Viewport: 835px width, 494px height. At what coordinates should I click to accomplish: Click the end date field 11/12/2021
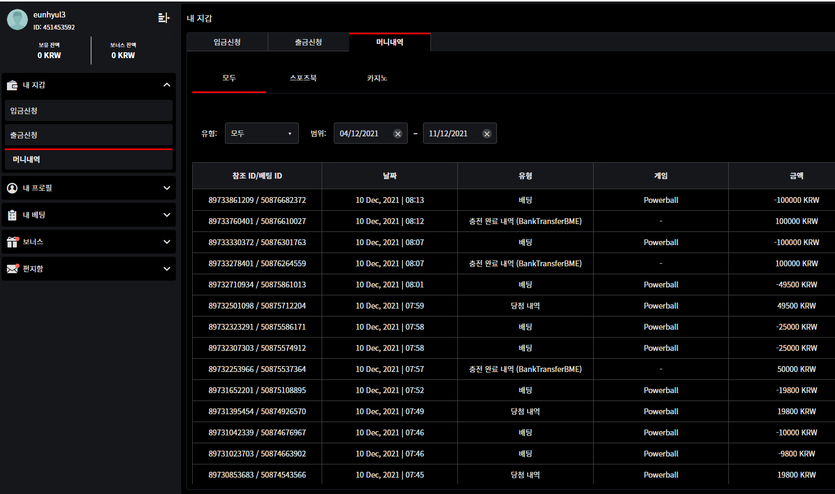(x=460, y=133)
